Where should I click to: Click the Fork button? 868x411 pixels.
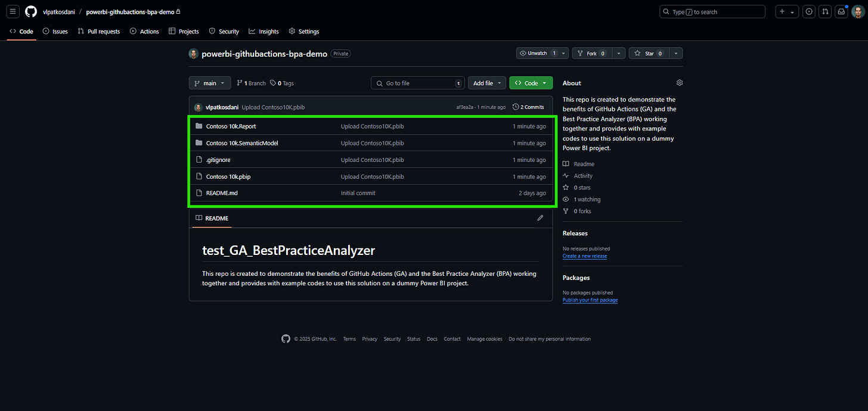pyautogui.click(x=591, y=54)
